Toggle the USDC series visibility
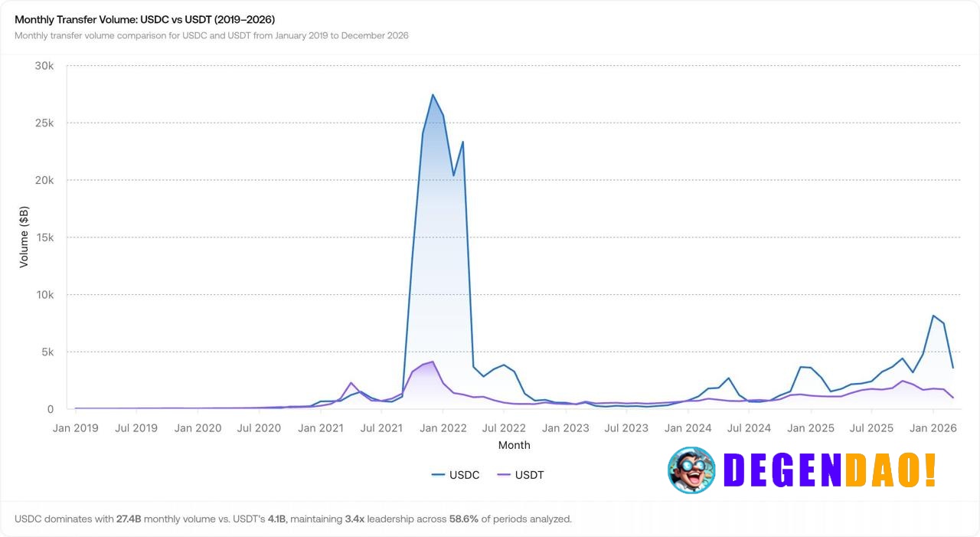Screen dimensions: 980x537 pyautogui.click(x=456, y=474)
